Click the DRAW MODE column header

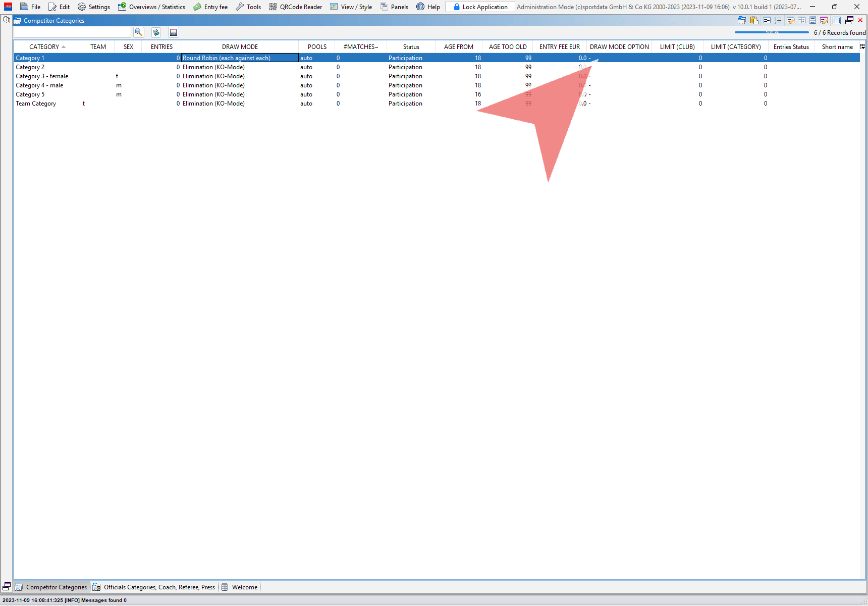240,47
